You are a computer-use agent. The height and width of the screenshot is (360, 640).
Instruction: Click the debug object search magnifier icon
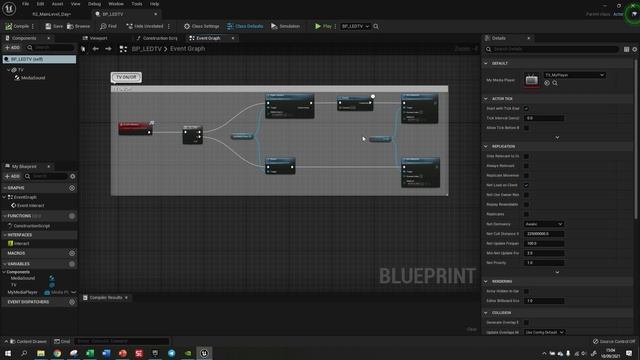376,27
